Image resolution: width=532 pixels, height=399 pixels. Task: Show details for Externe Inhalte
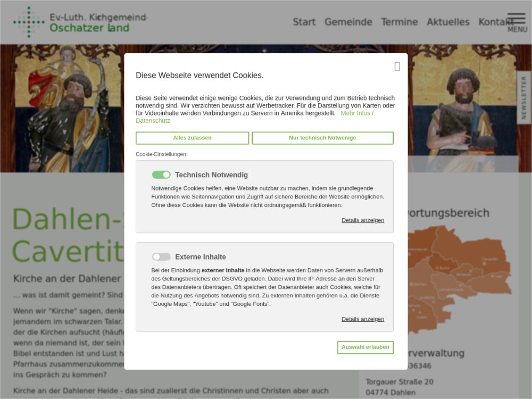click(362, 319)
